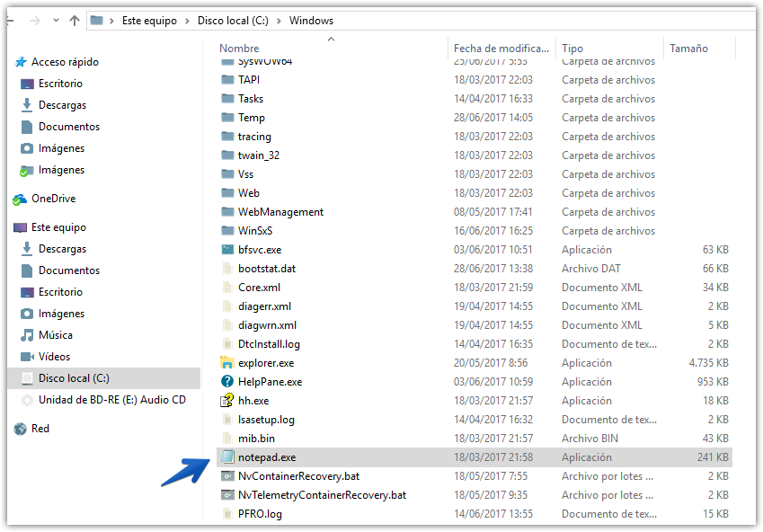The height and width of the screenshot is (532, 763).
Task: Select the twain_32 folder
Action: click(x=259, y=155)
